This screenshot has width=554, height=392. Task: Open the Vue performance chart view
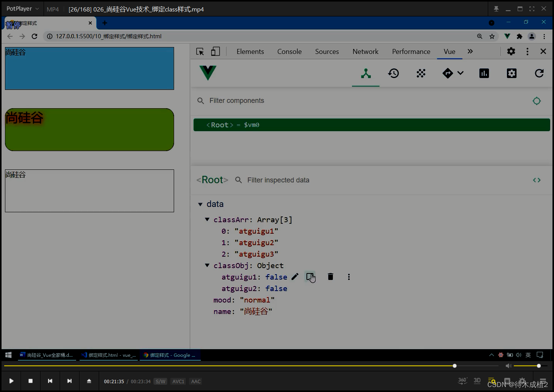(484, 73)
